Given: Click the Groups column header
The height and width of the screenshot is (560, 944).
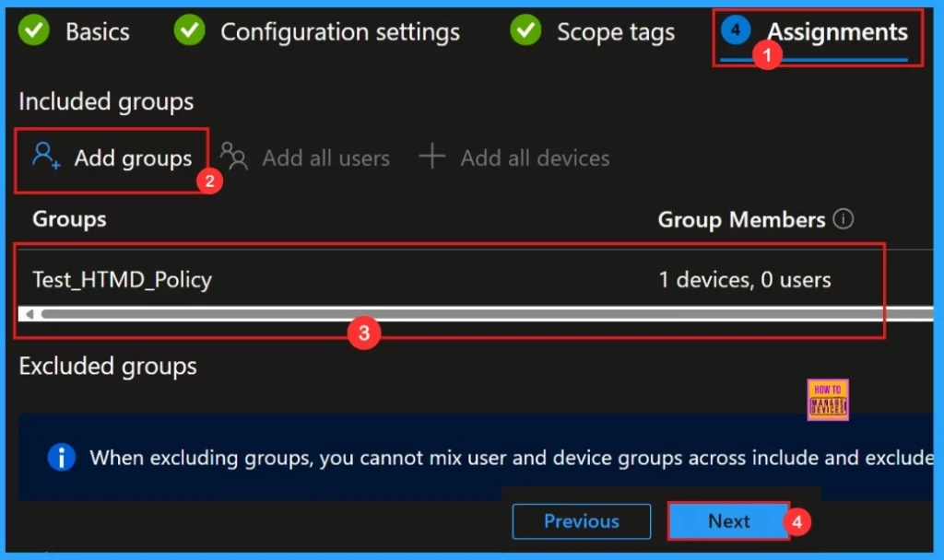Looking at the screenshot, I should (x=69, y=219).
